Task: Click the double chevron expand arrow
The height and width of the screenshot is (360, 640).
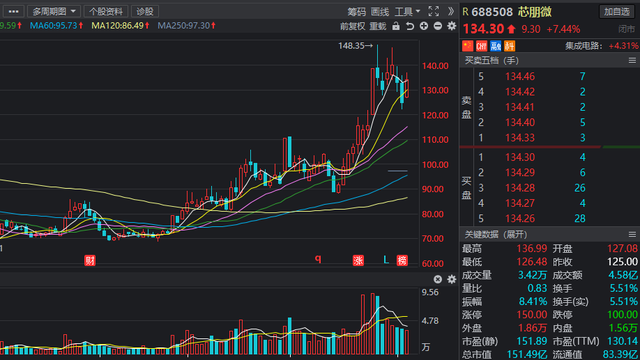Action: coord(451,11)
